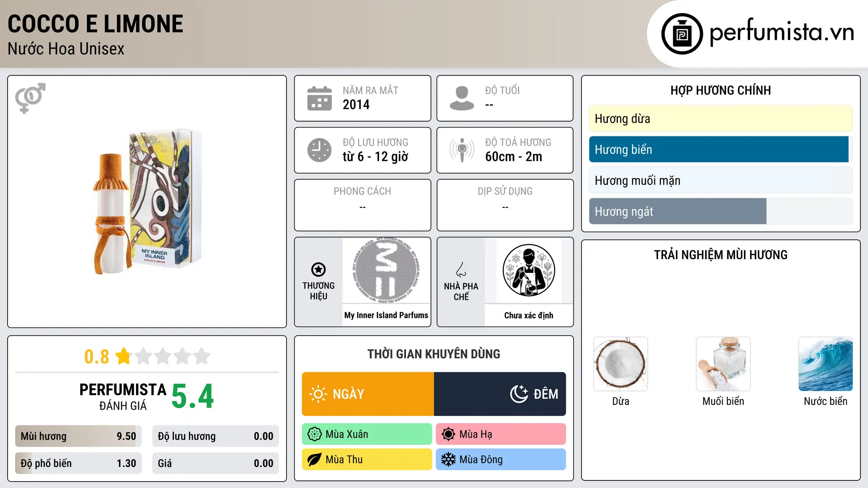Select the Muối biển sea salt image

723,364
